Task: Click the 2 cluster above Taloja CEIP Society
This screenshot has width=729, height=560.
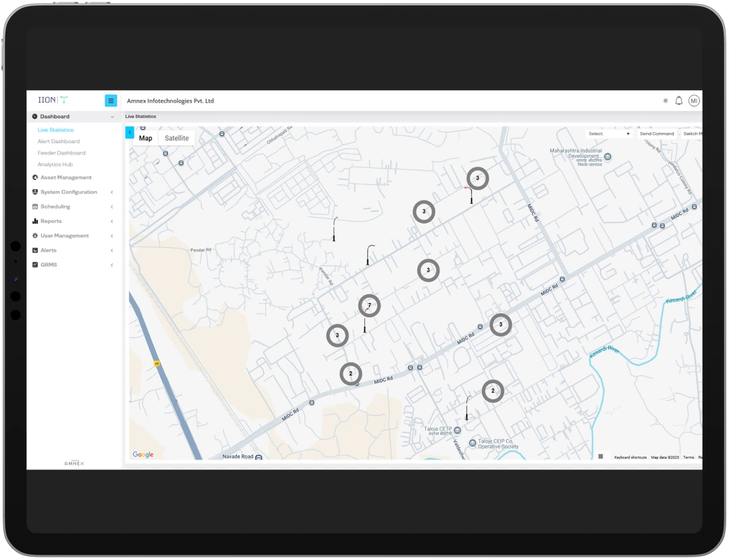Action: 493,391
